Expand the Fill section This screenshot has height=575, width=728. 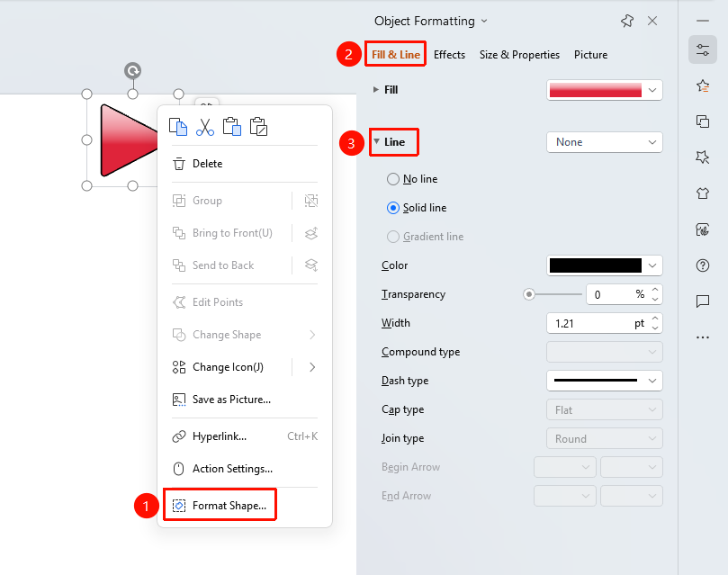tap(375, 90)
